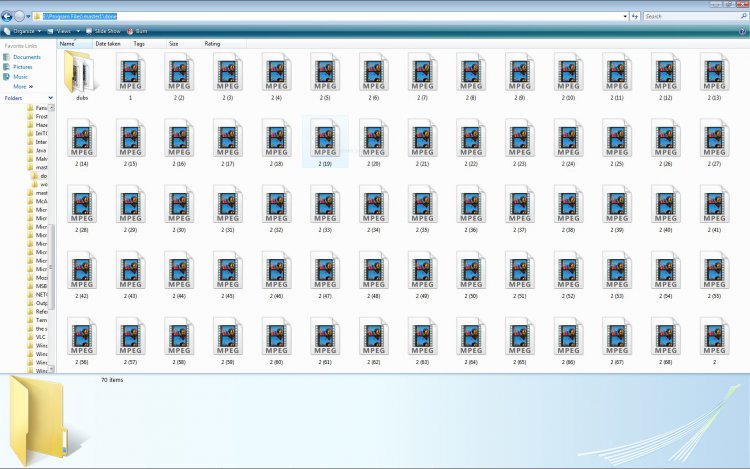Viewport: 750px width, 469px height.
Task: Sort by the Name column header
Action: tap(75, 44)
